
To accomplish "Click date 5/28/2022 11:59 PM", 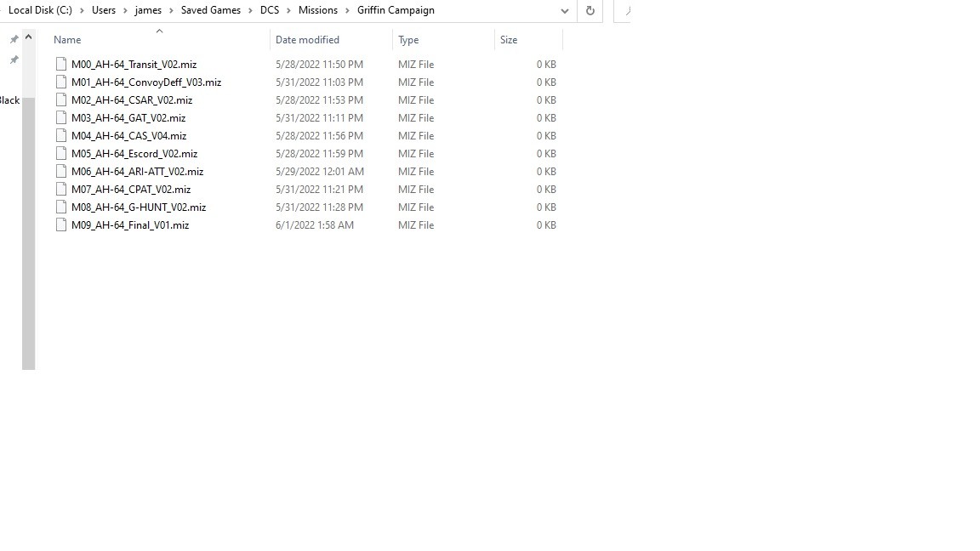I will [x=319, y=153].
